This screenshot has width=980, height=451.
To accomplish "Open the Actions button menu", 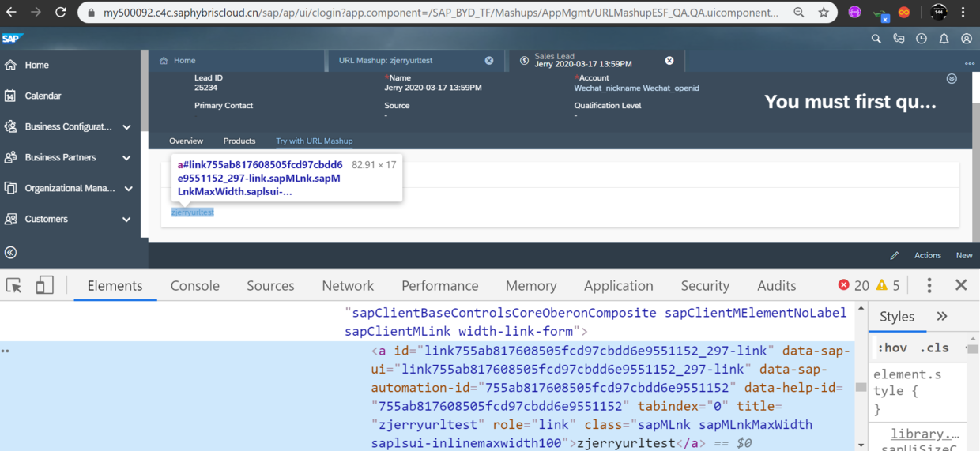I will pyautogui.click(x=928, y=255).
